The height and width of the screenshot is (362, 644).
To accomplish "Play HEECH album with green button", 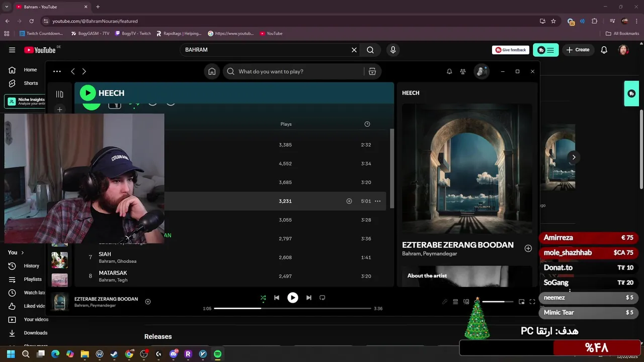I will coord(88,93).
